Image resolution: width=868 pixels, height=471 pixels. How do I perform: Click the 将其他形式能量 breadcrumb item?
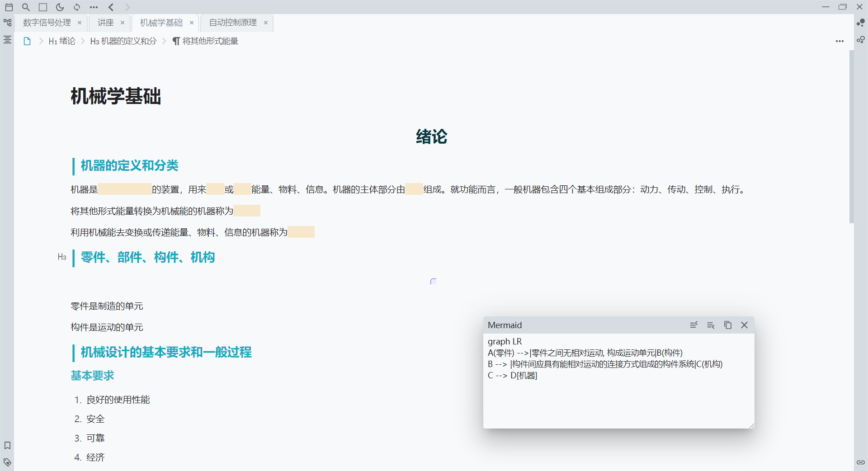pos(209,41)
